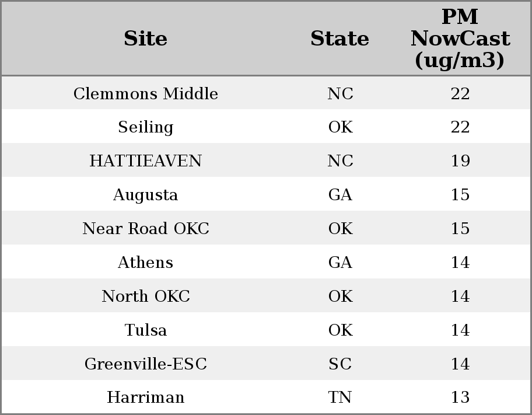The height and width of the screenshot is (415, 532).
Task: Select the Clemmons Middle site cell
Action: [146, 94]
